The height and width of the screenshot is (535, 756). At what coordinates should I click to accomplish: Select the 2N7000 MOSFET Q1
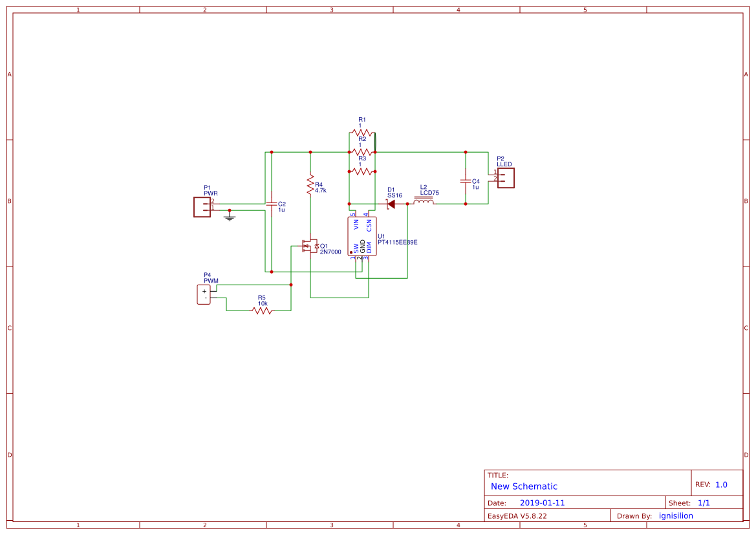pyautogui.click(x=308, y=246)
